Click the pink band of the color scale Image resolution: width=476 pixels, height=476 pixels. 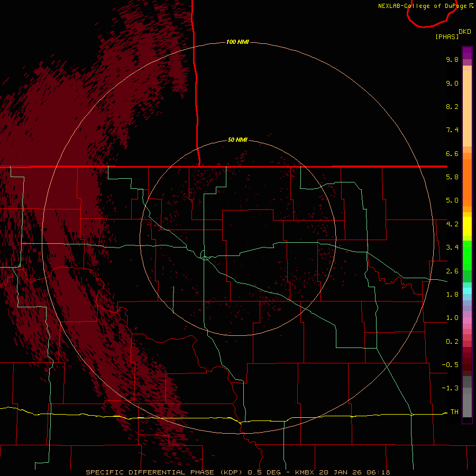467,321
